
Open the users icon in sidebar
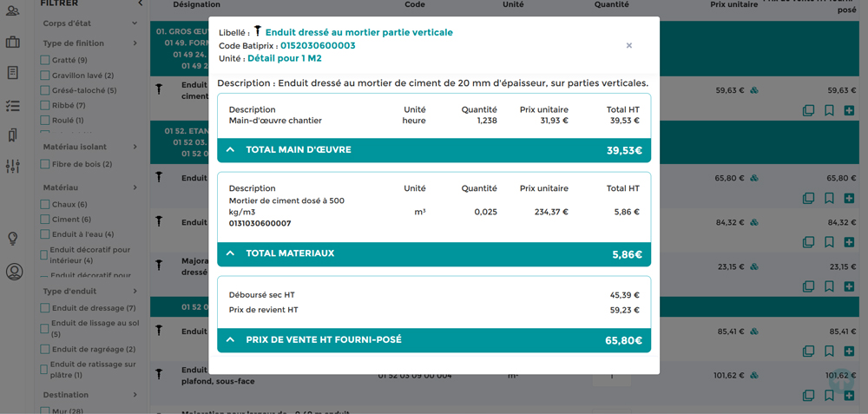point(13,10)
